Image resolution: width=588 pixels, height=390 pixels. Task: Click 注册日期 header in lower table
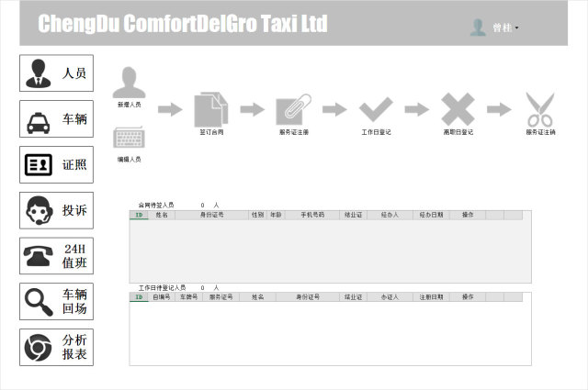tap(431, 297)
